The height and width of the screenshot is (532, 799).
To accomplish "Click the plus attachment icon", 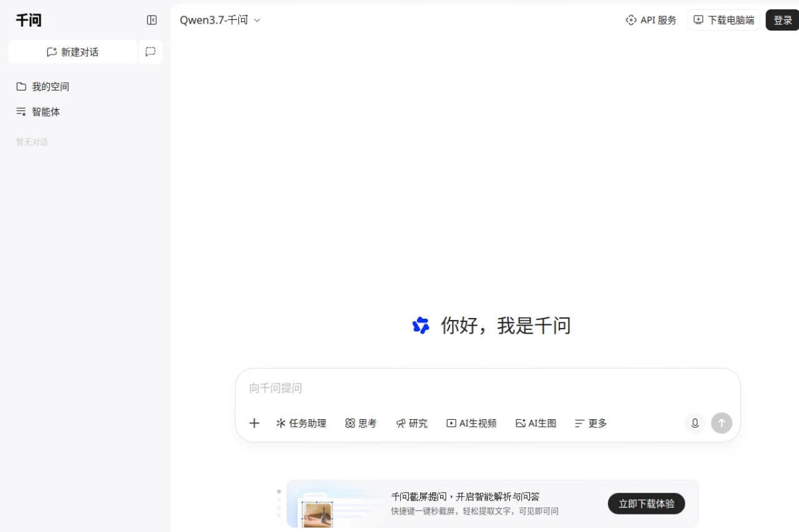I will coord(254,423).
